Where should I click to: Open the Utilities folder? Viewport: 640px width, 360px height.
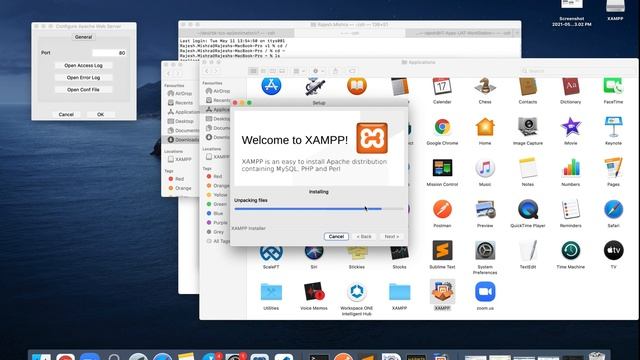click(x=271, y=292)
